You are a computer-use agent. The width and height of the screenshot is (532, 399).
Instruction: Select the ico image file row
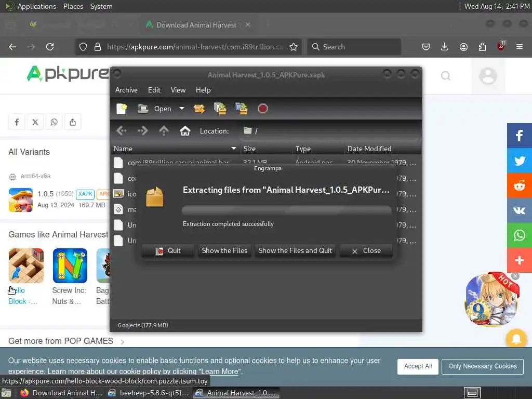125,194
